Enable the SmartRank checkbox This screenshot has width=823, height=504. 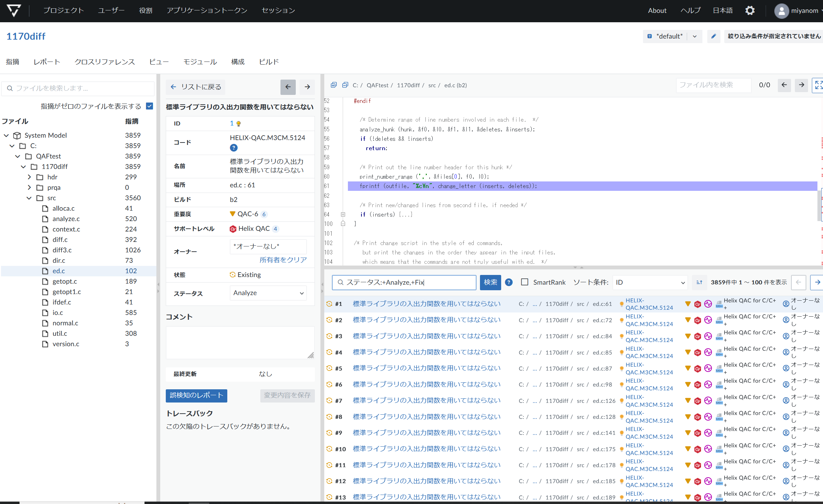click(524, 282)
